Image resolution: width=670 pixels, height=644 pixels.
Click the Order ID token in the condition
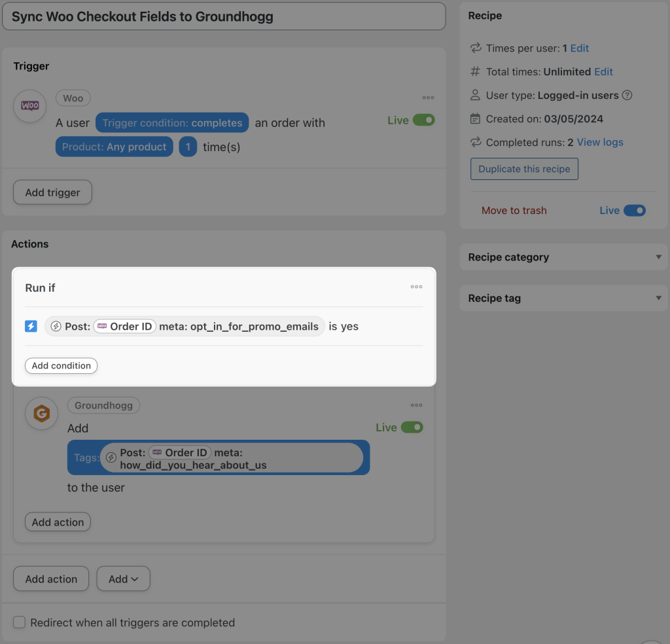pos(124,326)
